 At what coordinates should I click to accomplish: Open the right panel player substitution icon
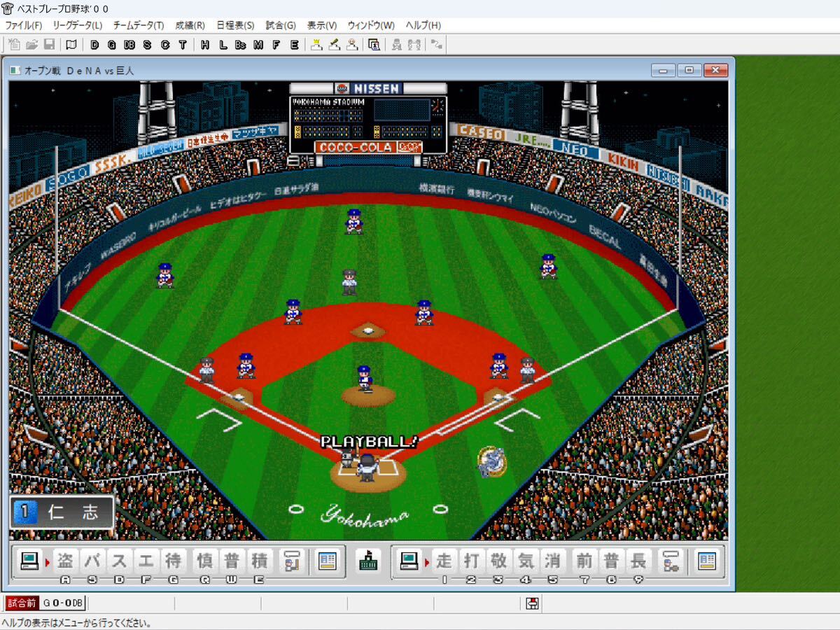coord(670,561)
